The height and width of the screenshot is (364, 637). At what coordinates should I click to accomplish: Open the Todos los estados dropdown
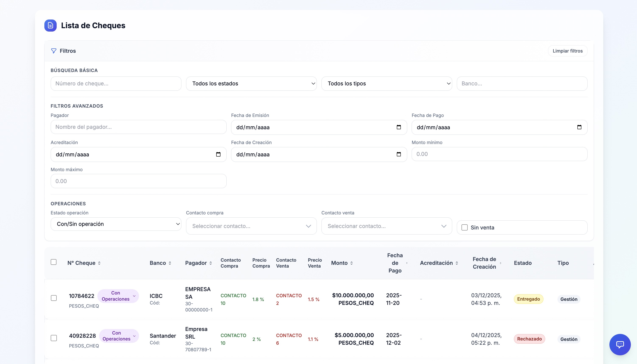[251, 83]
